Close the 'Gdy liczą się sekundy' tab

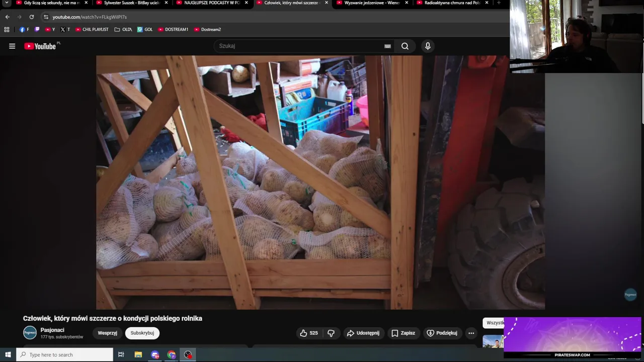[x=86, y=3]
